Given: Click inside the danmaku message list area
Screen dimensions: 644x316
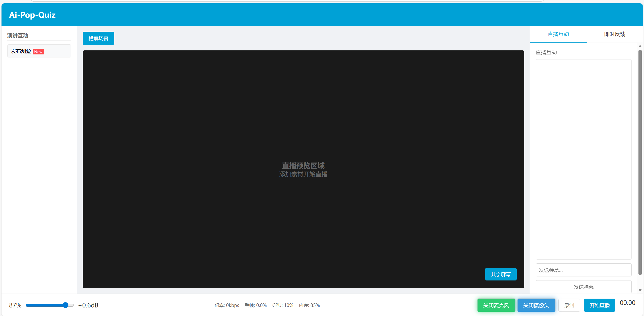Looking at the screenshot, I should (583, 159).
